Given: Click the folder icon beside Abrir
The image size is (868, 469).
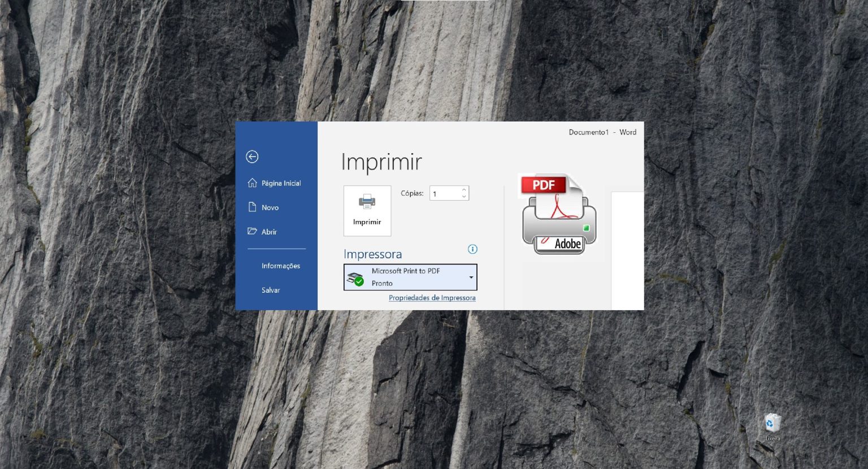Looking at the screenshot, I should point(253,232).
